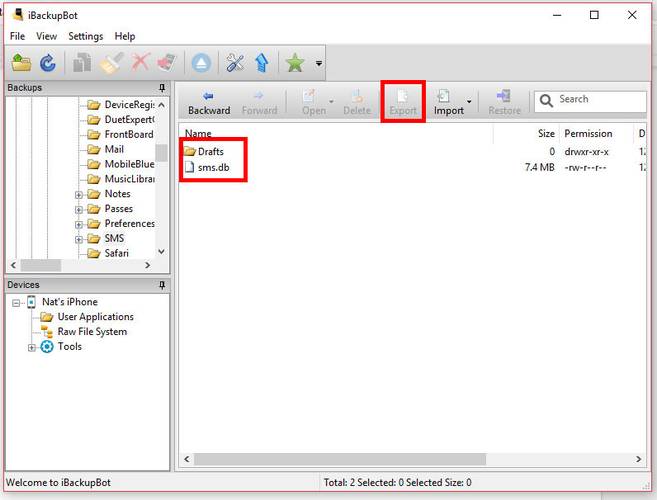This screenshot has width=657, height=500.
Task: Expand the SMS folder node
Action: click(x=78, y=240)
